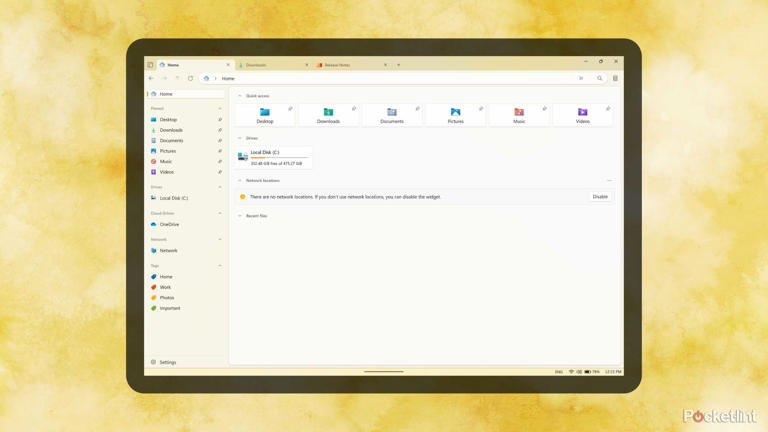Open the Pictures card in Quick access

click(456, 115)
